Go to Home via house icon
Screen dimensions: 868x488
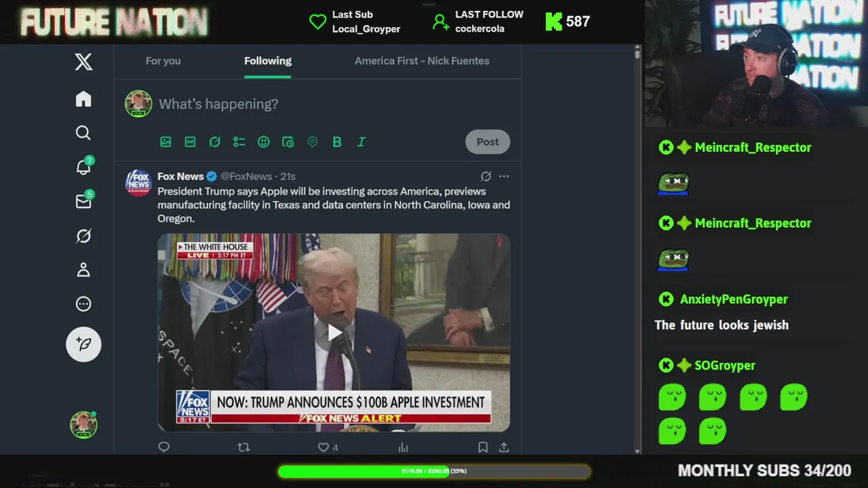83,99
